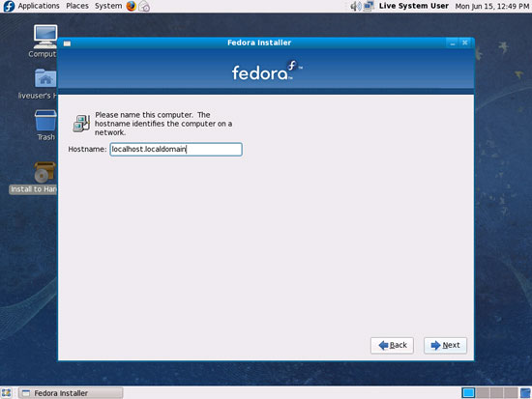Switch to the fourth workspace
Image resolution: width=532 pixels, height=399 pixels.
(511, 393)
